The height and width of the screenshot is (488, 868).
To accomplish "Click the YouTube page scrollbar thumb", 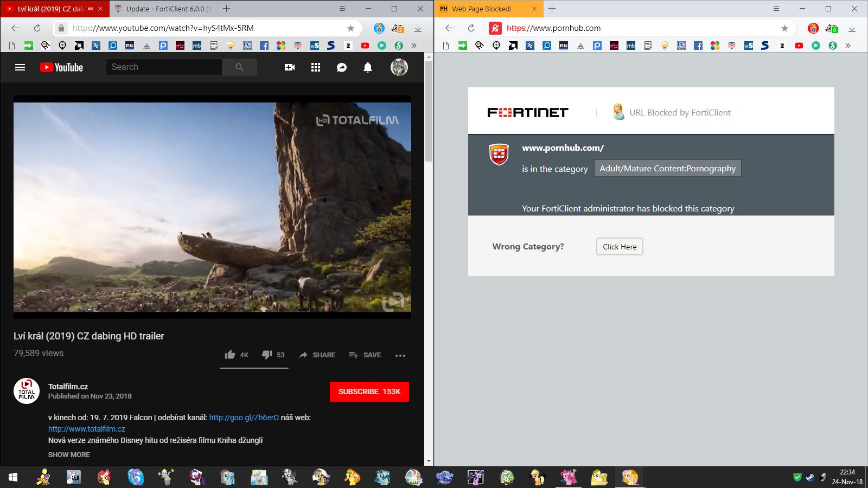I will point(429,111).
